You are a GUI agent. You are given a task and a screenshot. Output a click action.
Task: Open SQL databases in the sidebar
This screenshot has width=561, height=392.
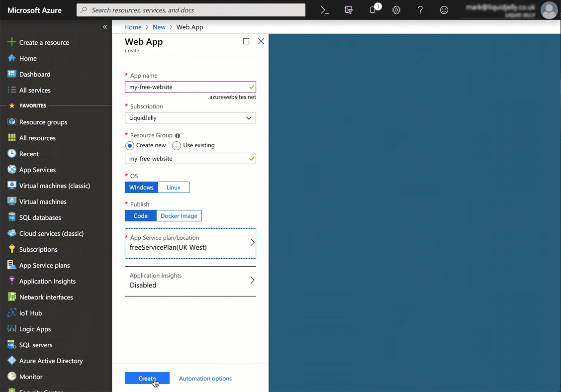click(x=40, y=217)
